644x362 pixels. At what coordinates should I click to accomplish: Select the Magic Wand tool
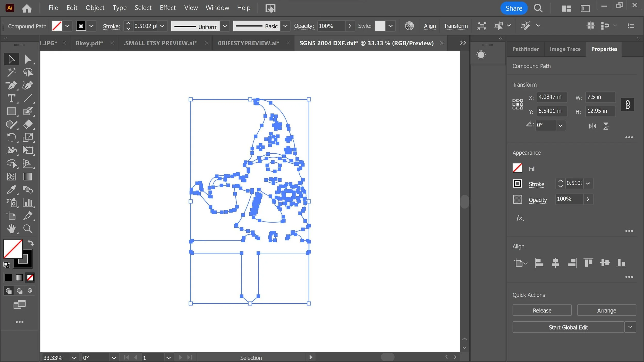pyautogui.click(x=11, y=73)
